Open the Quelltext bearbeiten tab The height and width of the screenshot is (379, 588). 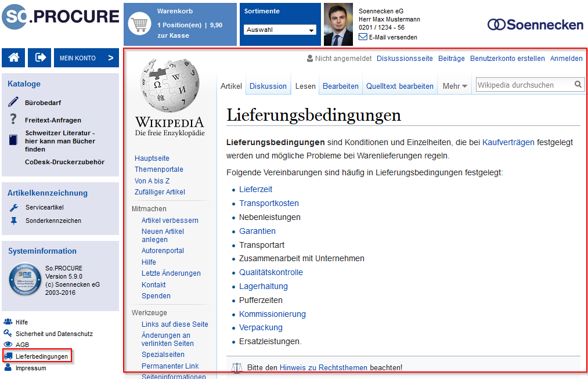[400, 86]
